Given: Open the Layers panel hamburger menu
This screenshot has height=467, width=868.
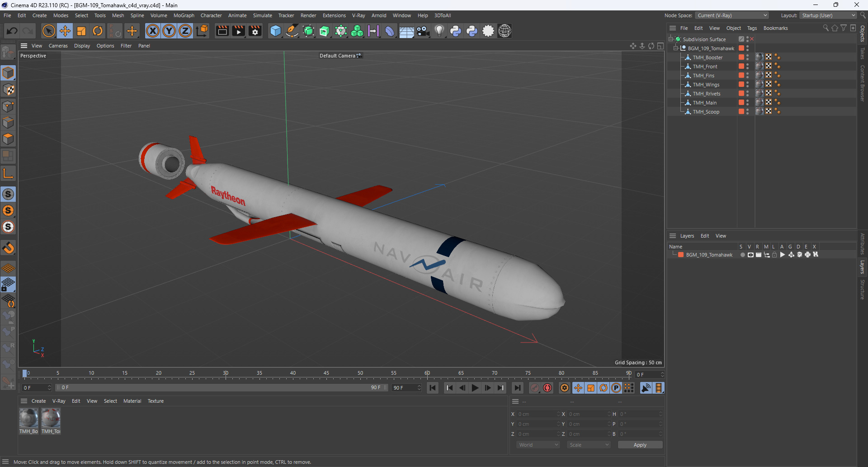Looking at the screenshot, I should tap(673, 236).
